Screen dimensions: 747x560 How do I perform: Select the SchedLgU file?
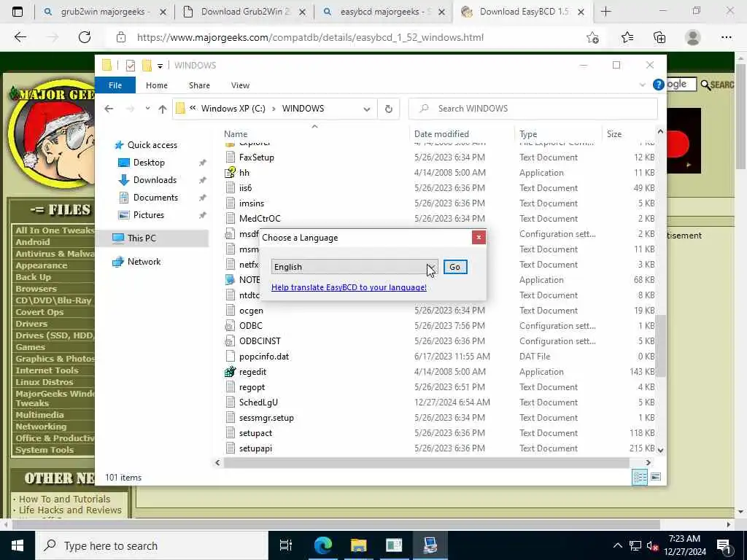coord(258,402)
